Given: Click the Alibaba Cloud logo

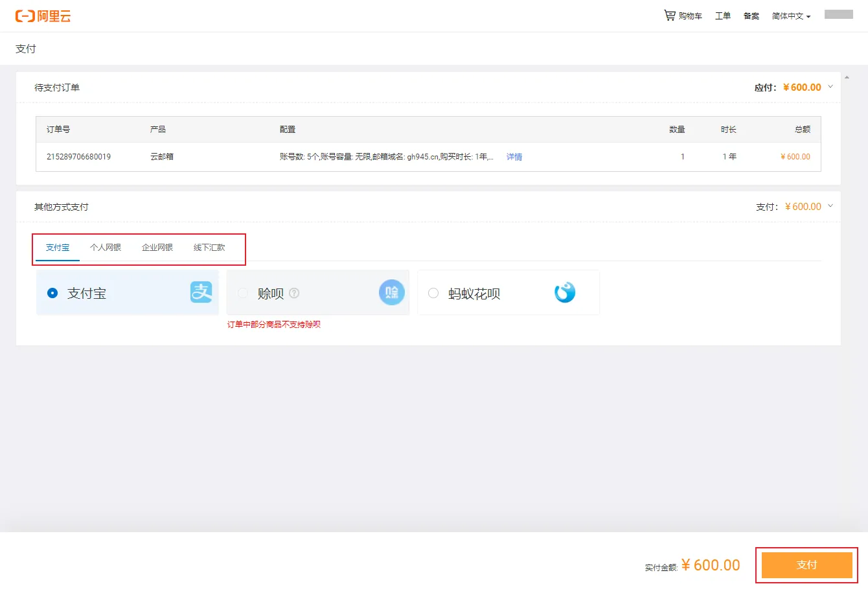Looking at the screenshot, I should [43, 16].
